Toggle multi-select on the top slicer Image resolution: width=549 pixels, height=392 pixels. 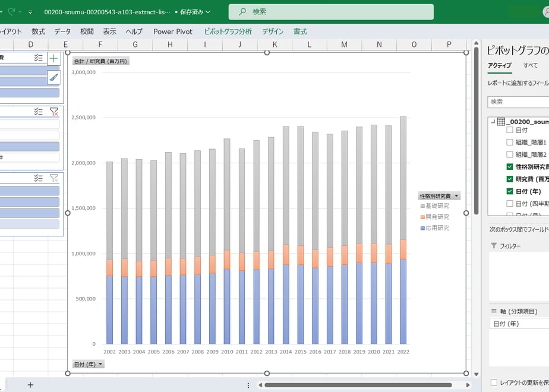point(39,58)
